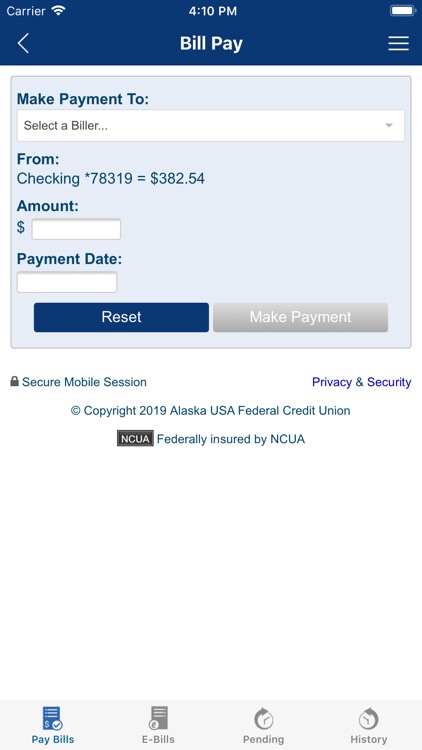Open the E-Bills icon
This screenshot has width=422, height=750.
(x=158, y=718)
